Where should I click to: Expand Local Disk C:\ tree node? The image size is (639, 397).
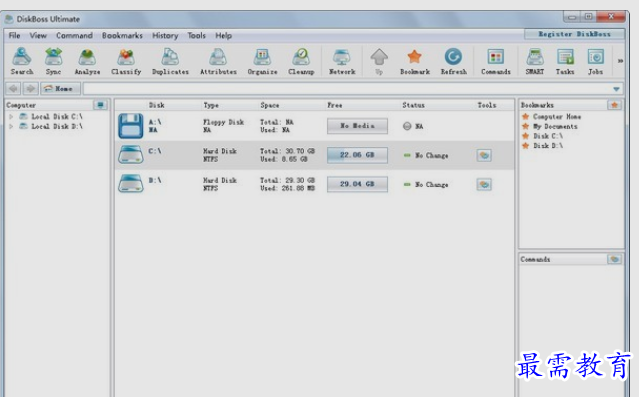(x=11, y=117)
